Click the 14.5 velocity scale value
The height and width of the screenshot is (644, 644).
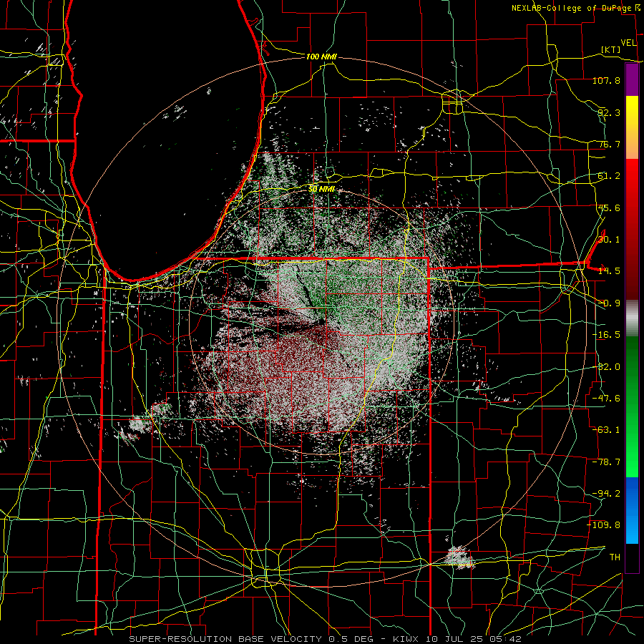click(609, 271)
